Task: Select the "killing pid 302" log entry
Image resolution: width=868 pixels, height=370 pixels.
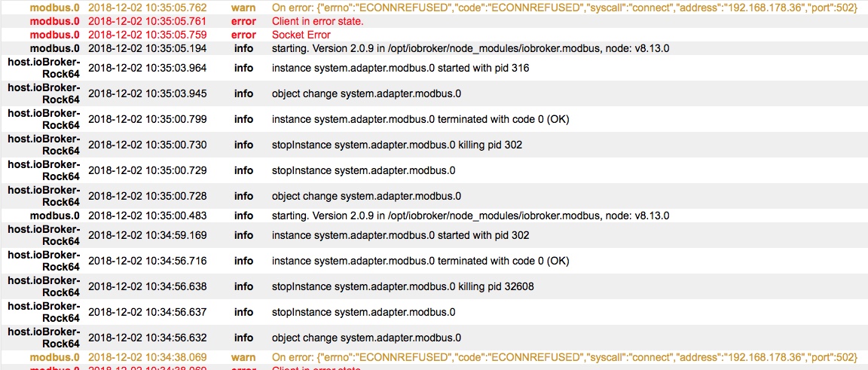Action: [396, 145]
